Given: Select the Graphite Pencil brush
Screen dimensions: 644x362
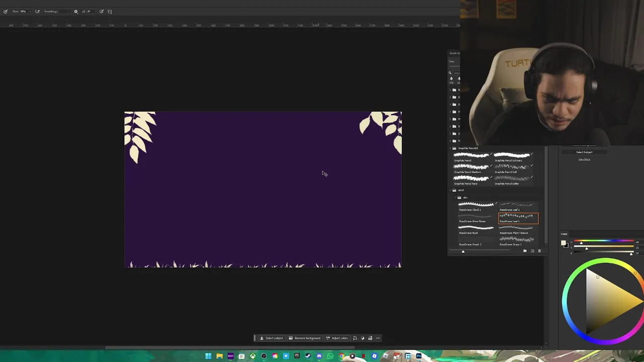Looking at the screenshot, I should (471, 157).
